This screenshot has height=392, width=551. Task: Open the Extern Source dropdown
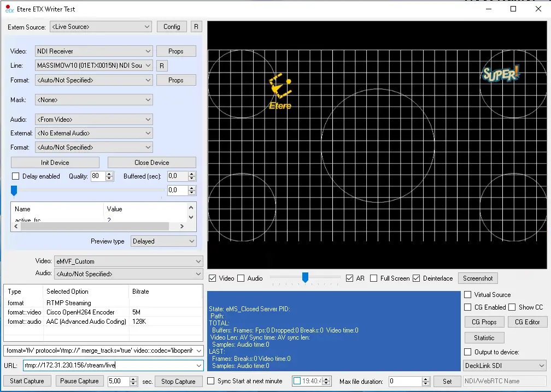pyautogui.click(x=101, y=27)
